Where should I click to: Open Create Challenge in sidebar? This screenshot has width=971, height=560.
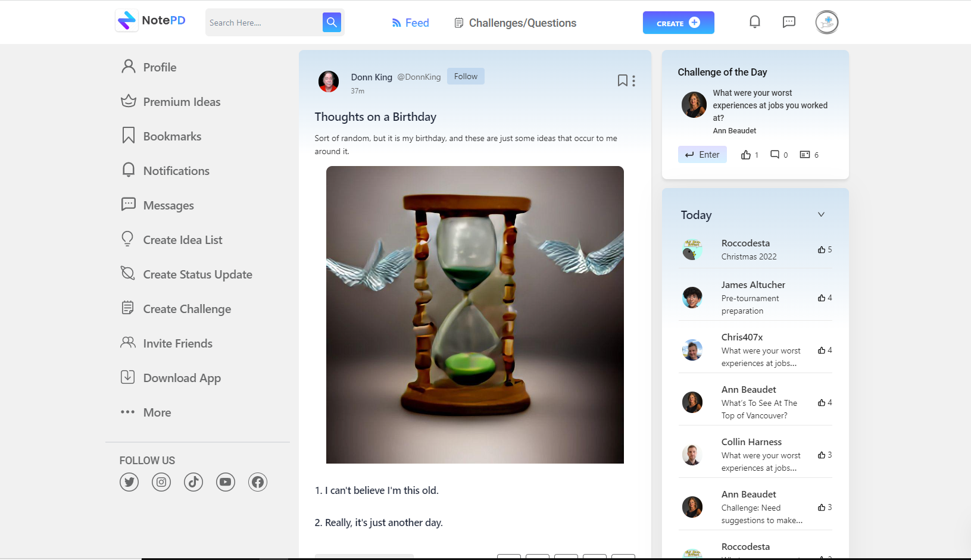tap(176, 309)
